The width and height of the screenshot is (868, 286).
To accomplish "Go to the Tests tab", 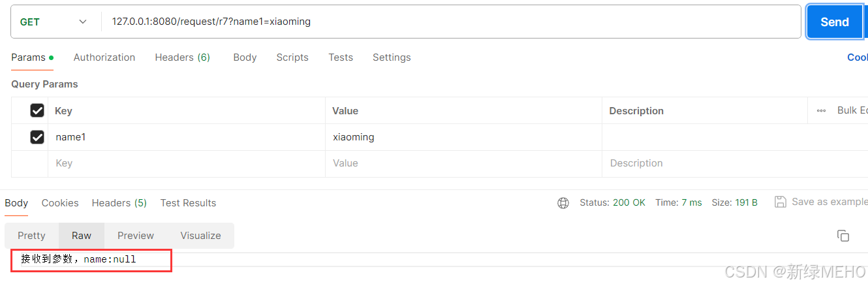I will [341, 57].
